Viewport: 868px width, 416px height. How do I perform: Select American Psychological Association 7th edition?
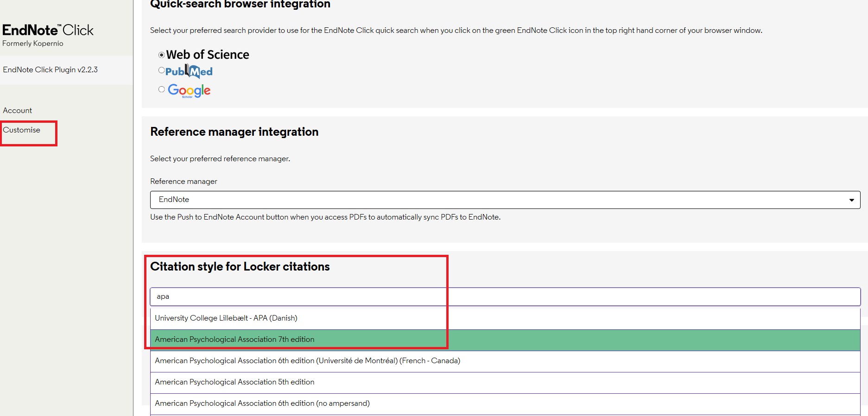234,340
